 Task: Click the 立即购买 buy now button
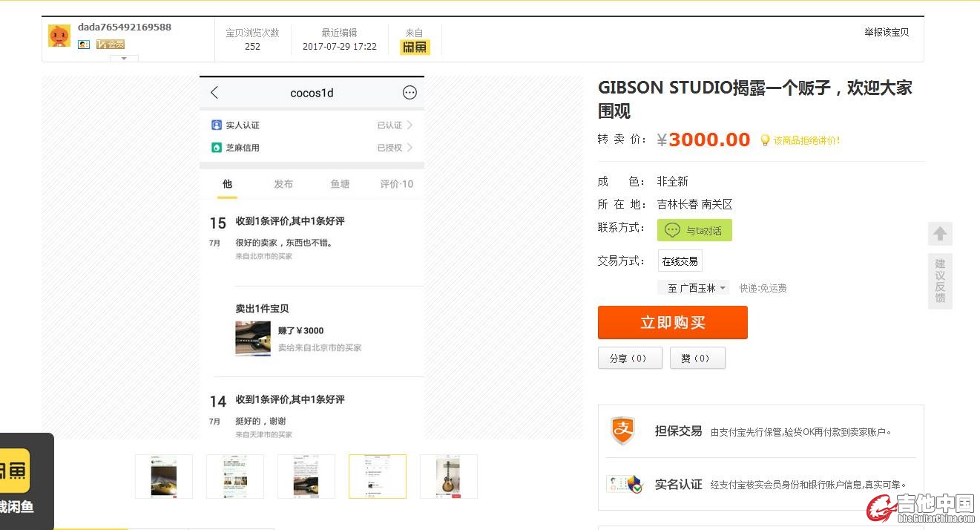673,323
